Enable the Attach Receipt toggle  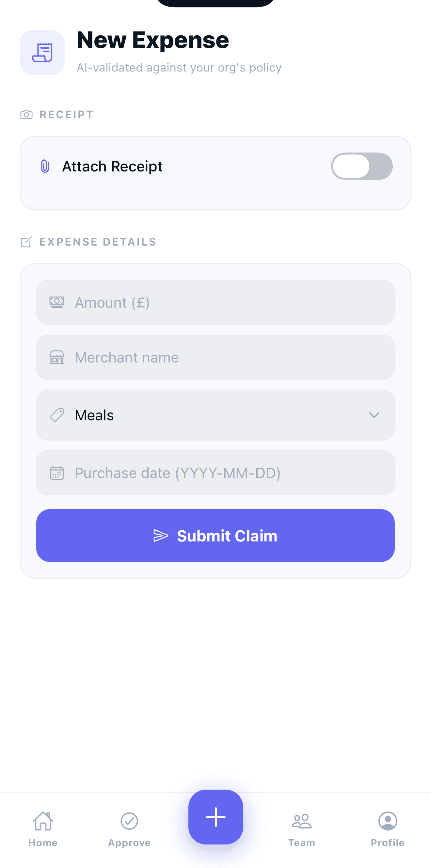(361, 166)
